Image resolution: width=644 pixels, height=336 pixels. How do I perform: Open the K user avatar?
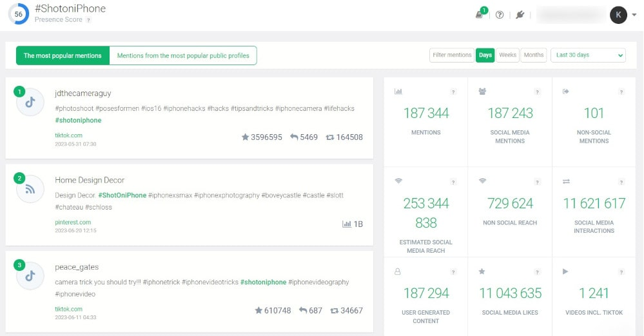click(618, 15)
